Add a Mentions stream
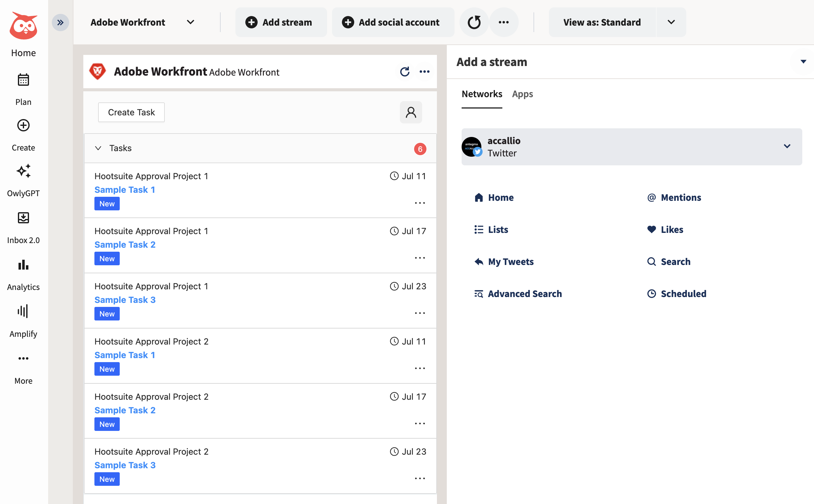Screen dimensions: 814x504 674,198
